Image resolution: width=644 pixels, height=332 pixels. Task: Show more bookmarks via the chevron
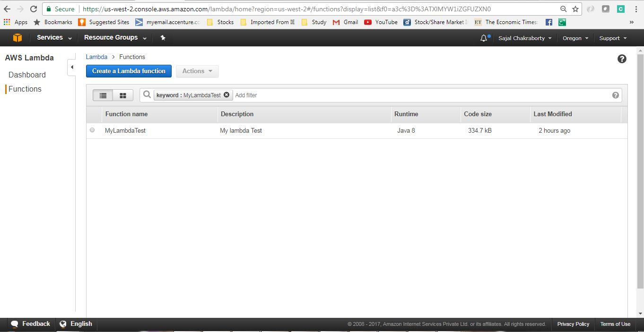click(x=632, y=22)
